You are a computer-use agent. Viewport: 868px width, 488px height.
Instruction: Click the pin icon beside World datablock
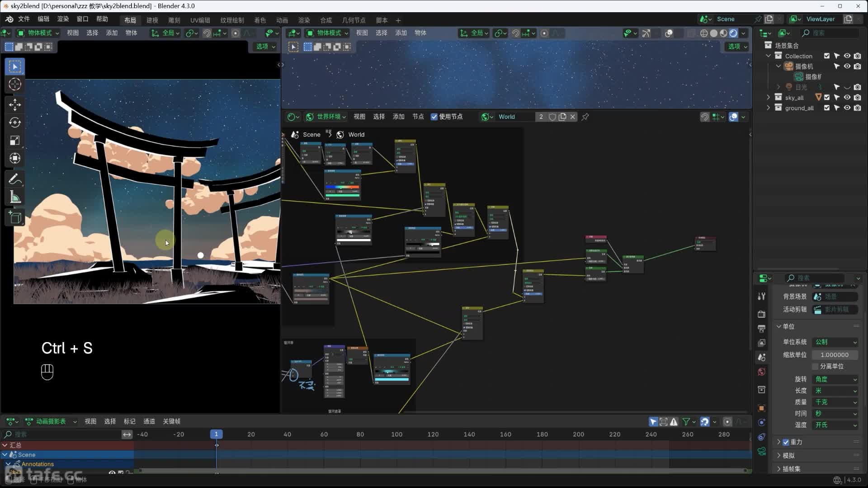click(585, 117)
